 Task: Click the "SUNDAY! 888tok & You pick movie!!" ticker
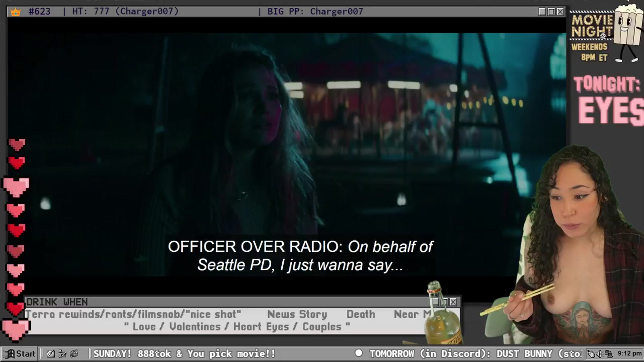(184, 354)
